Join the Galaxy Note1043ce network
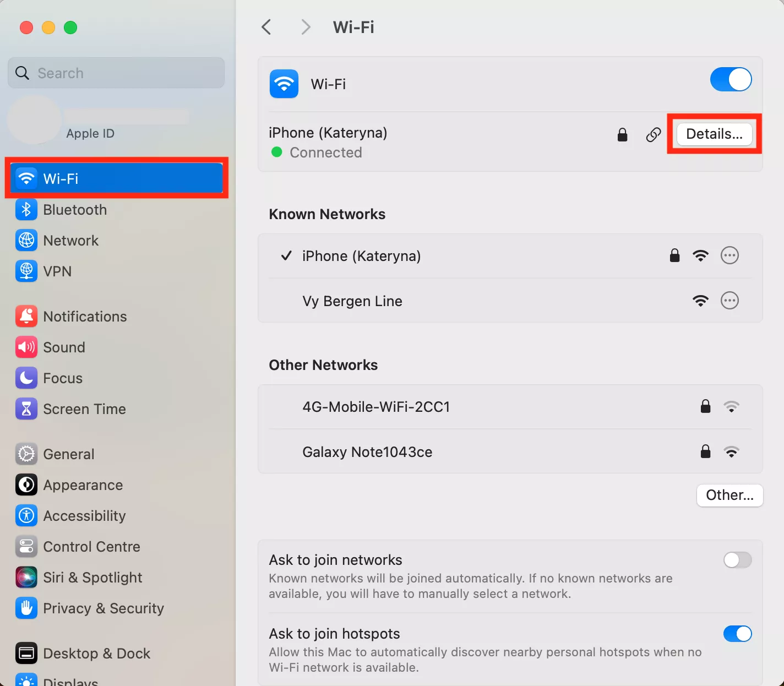 point(367,452)
